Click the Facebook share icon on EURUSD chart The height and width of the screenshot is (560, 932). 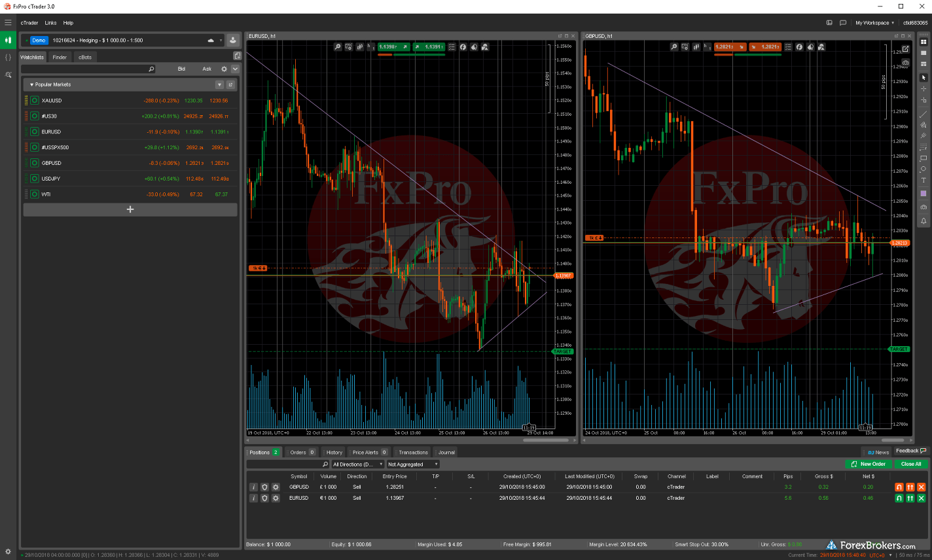point(463,46)
